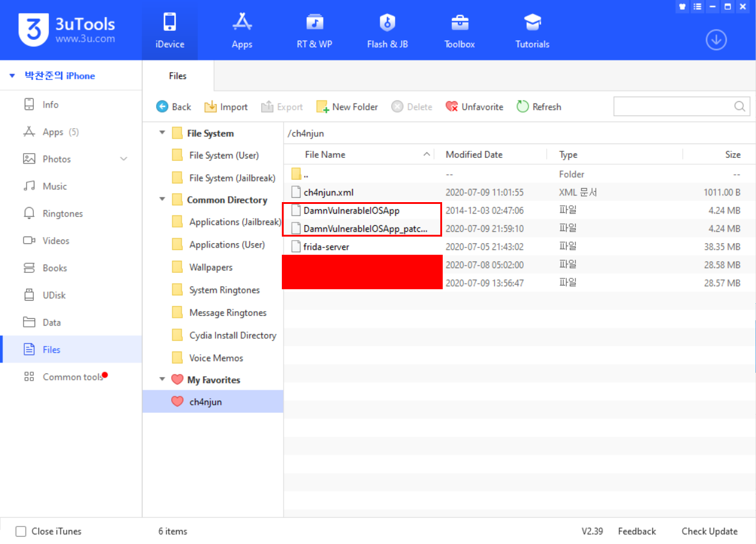Select Files in sidebar

click(x=71, y=350)
